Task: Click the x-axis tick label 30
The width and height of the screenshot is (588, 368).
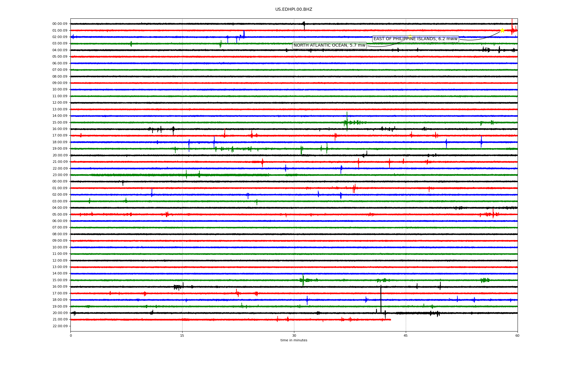Action: point(294,335)
